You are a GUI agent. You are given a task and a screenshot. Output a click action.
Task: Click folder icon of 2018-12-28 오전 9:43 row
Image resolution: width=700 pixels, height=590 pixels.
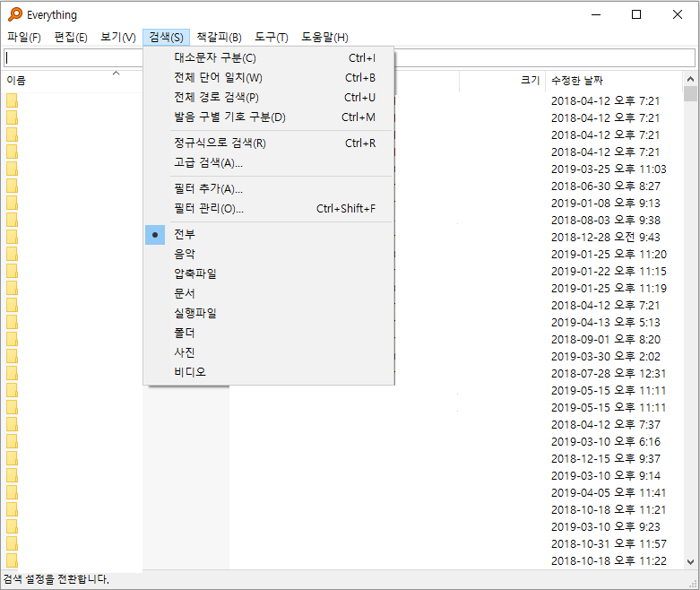point(12,237)
